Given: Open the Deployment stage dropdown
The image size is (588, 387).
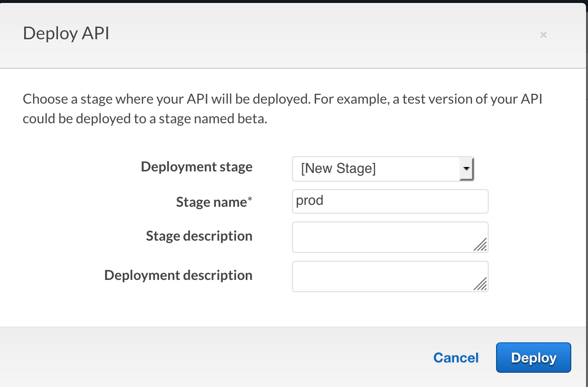Looking at the screenshot, I should coord(383,168).
